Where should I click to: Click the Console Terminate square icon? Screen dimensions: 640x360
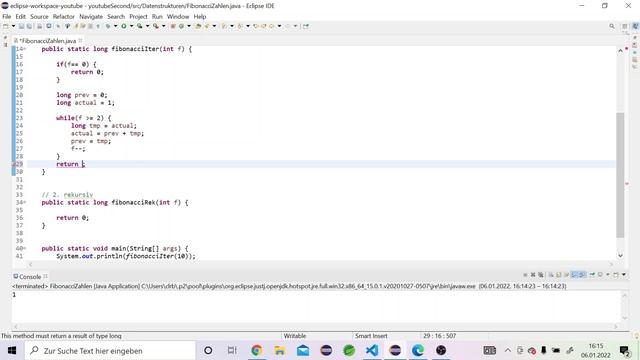point(525,275)
